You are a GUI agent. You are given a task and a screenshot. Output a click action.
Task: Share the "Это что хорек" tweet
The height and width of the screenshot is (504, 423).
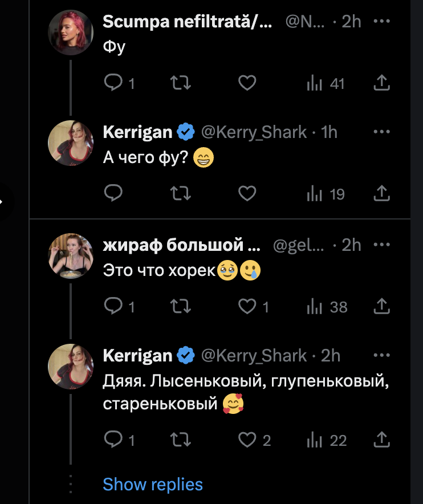(x=381, y=307)
